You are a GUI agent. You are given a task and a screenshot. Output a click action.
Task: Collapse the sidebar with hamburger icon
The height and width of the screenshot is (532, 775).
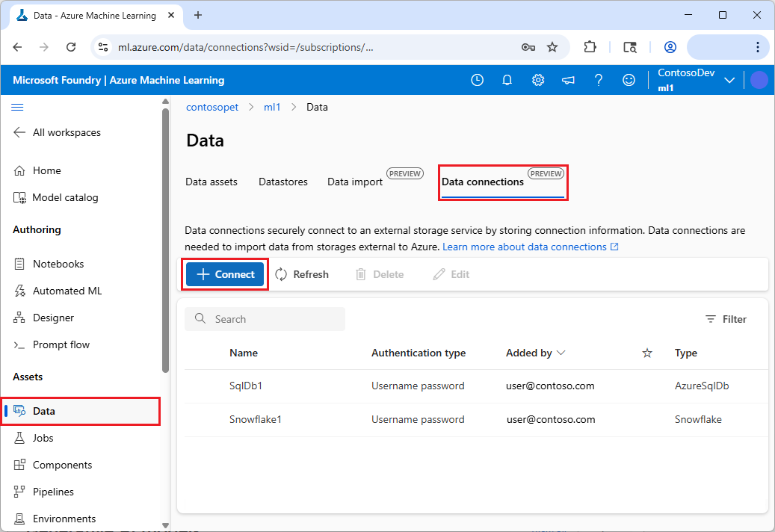[x=17, y=108]
